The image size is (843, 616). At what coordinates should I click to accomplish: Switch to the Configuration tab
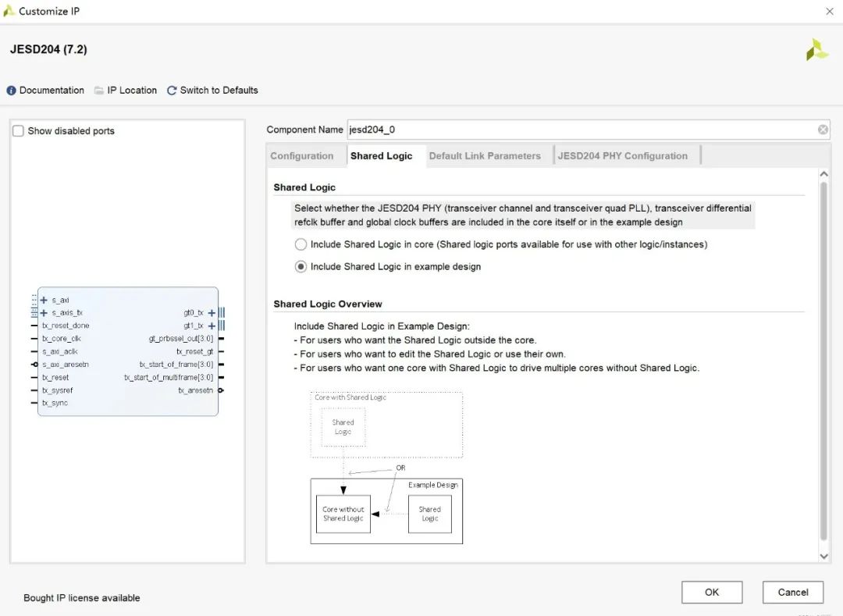tap(301, 156)
